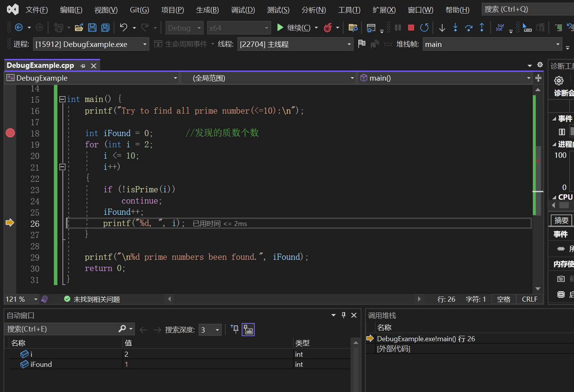Click the restart debugging circular arrow
574x392 pixels.
(x=424, y=28)
